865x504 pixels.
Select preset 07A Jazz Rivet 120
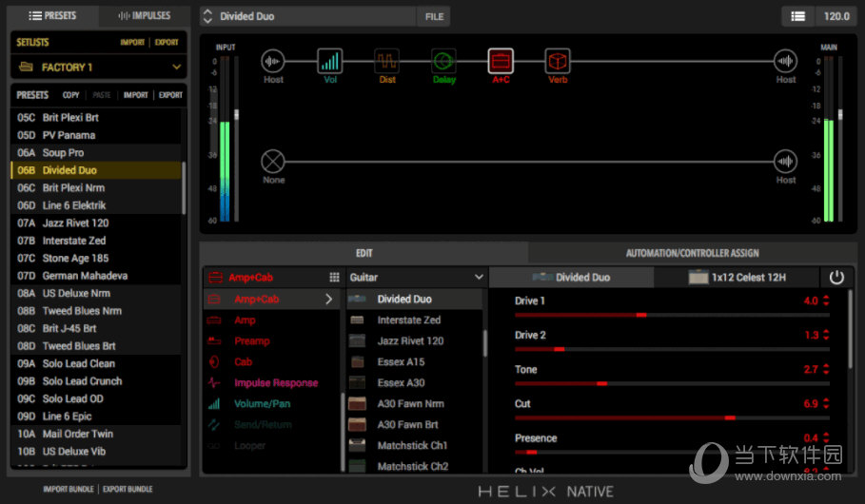pos(76,223)
